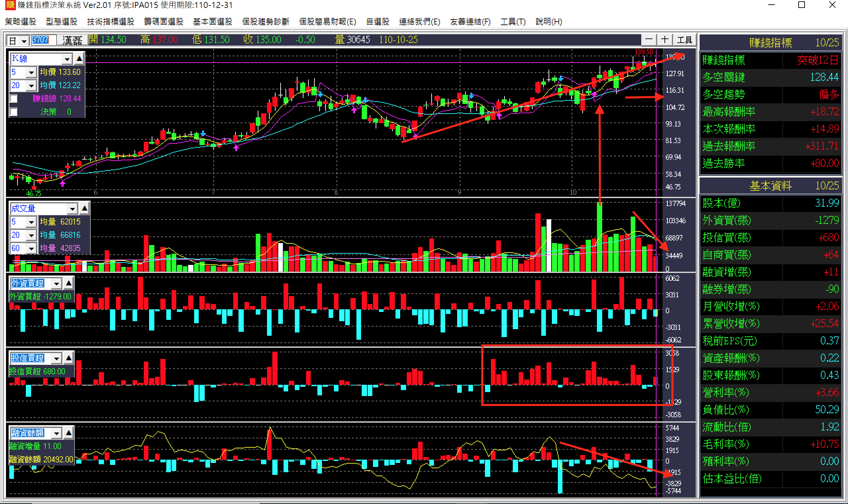Image resolution: width=848 pixels, height=504 pixels.
Task: Click the app logo icon in title bar
Action: click(x=10, y=5)
